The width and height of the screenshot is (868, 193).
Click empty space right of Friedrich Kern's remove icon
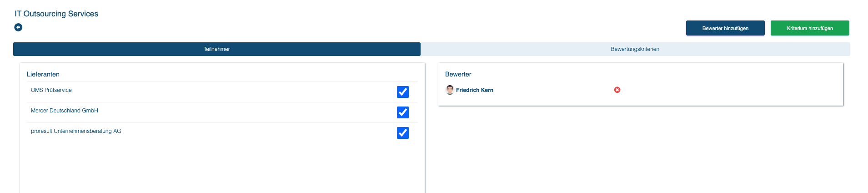728,90
